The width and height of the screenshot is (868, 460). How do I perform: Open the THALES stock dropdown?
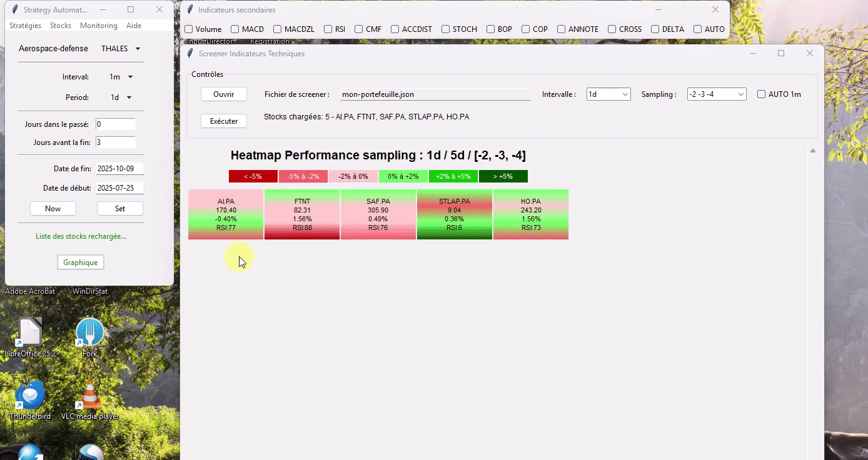(x=121, y=49)
